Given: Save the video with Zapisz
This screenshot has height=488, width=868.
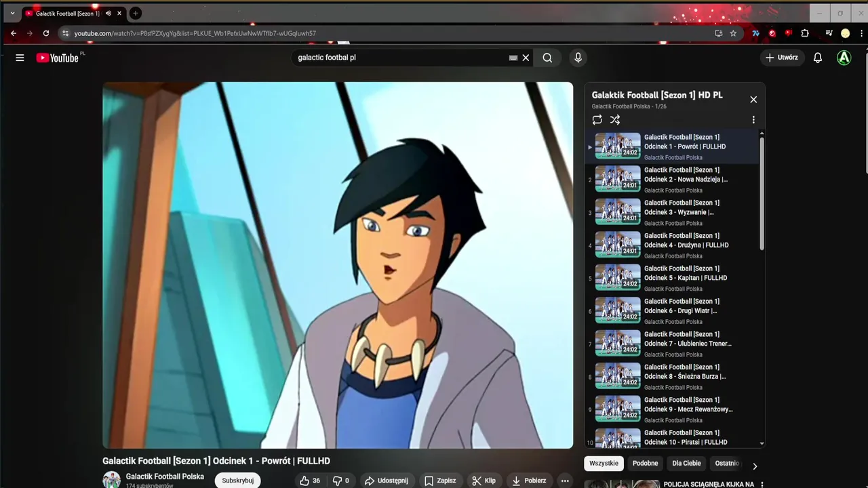Looking at the screenshot, I should point(441,481).
